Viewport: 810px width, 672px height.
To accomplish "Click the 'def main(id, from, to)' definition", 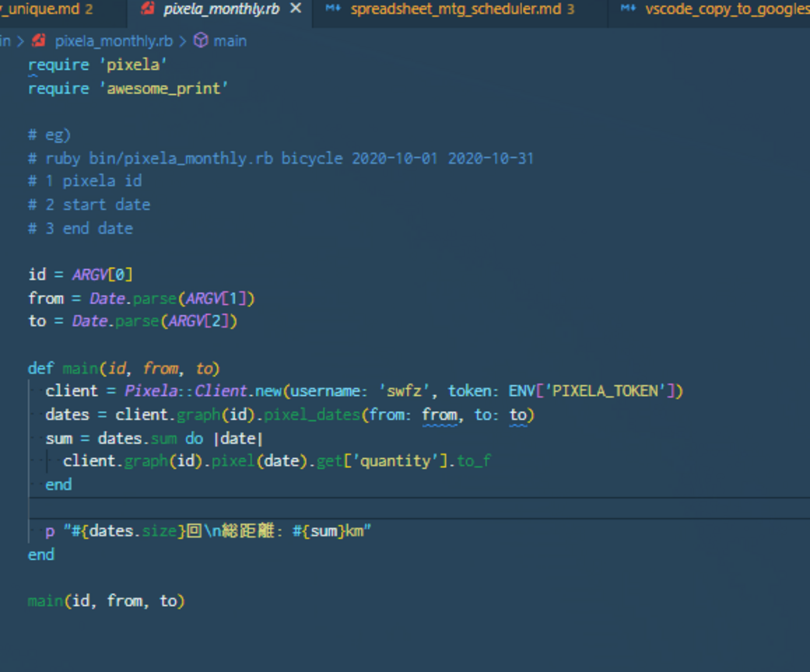I will (x=124, y=368).
